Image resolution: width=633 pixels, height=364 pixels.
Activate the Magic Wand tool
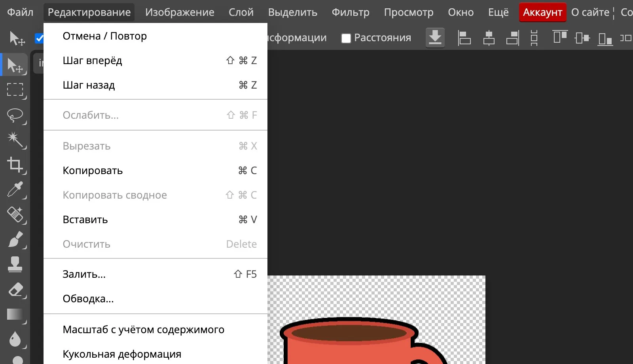pyautogui.click(x=15, y=140)
